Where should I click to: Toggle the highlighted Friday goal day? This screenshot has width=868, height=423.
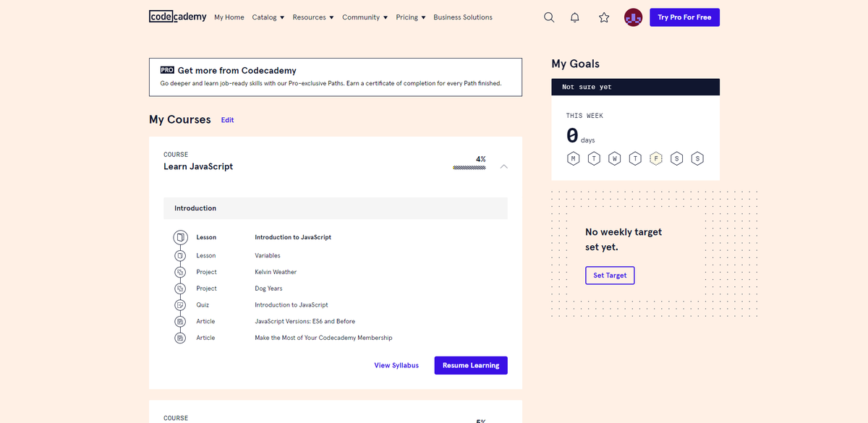click(656, 158)
